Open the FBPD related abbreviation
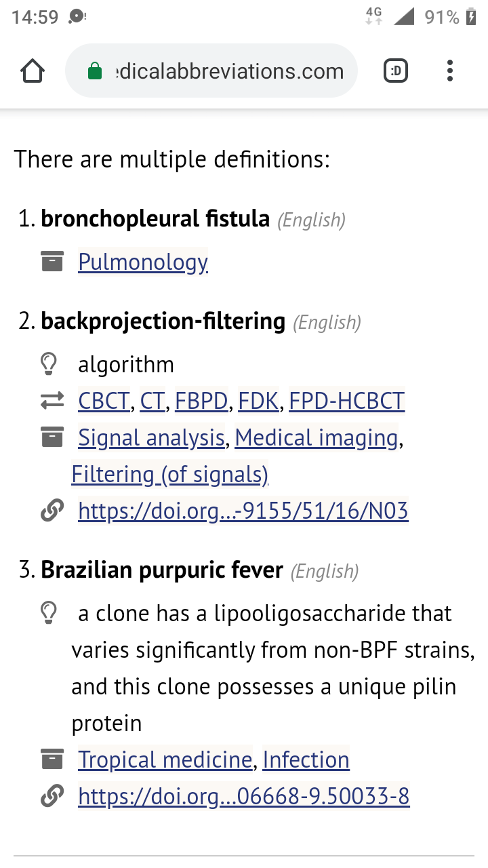The height and width of the screenshot is (868, 488). [x=201, y=401]
